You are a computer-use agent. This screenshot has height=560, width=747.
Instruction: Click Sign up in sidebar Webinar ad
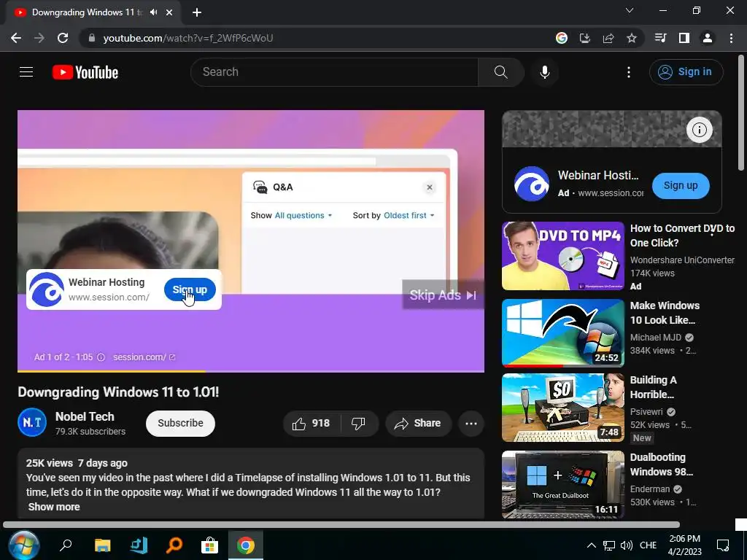point(681,186)
